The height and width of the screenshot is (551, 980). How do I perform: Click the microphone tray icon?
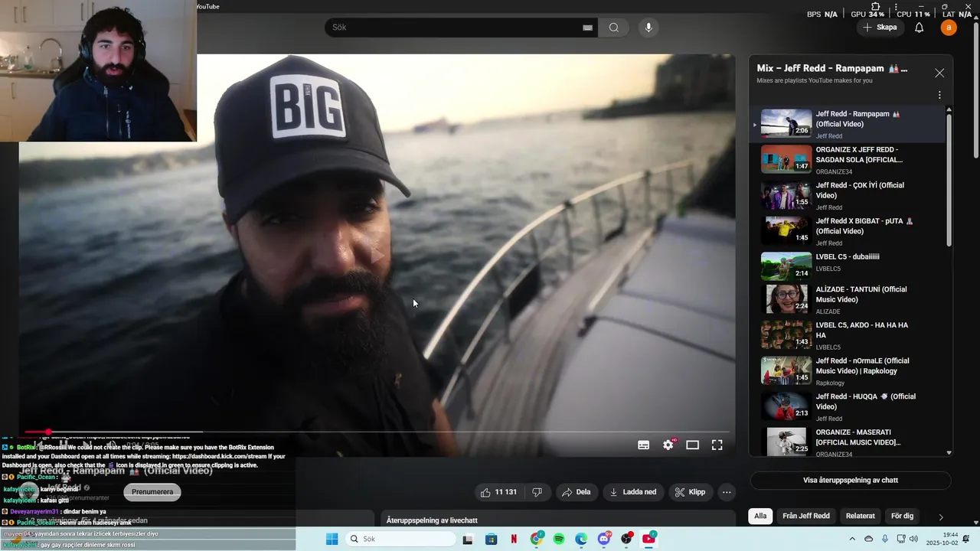point(885,539)
